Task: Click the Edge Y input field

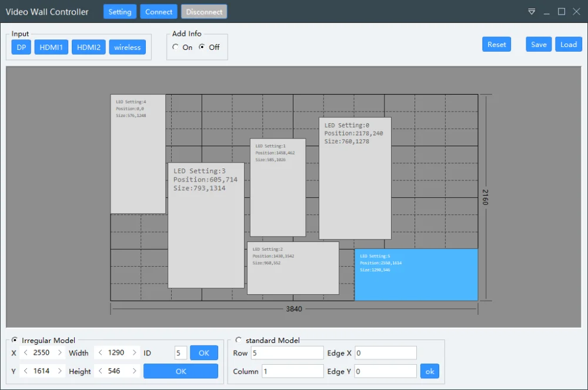Action: coord(386,371)
